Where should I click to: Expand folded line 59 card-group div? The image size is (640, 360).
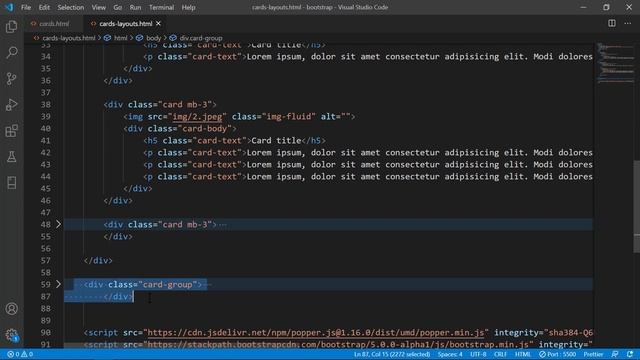click(58, 284)
